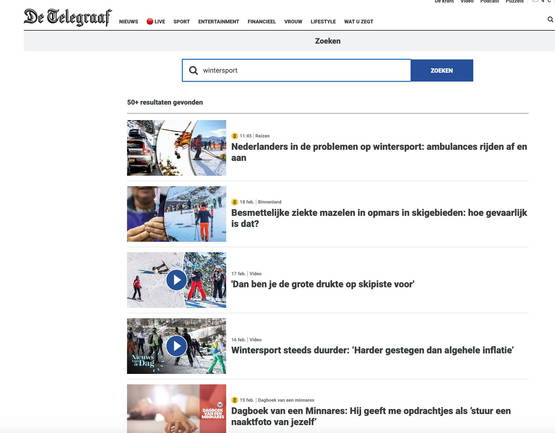Open the WAT U ZEGT section
The height and width of the screenshot is (433, 555).
(359, 22)
